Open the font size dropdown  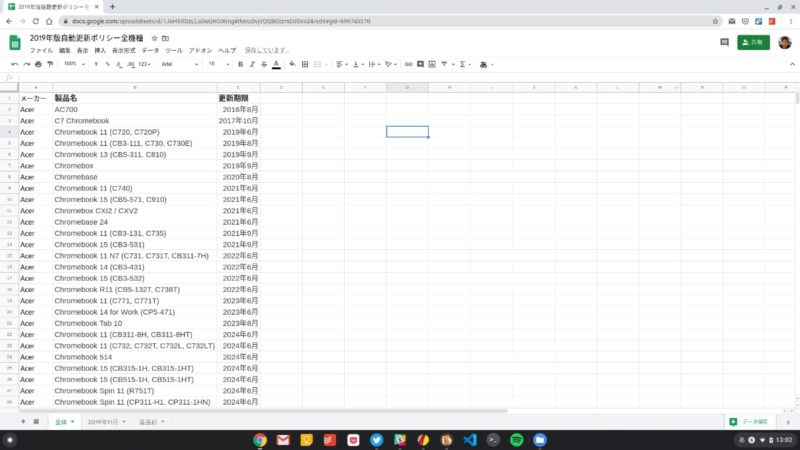click(x=216, y=64)
